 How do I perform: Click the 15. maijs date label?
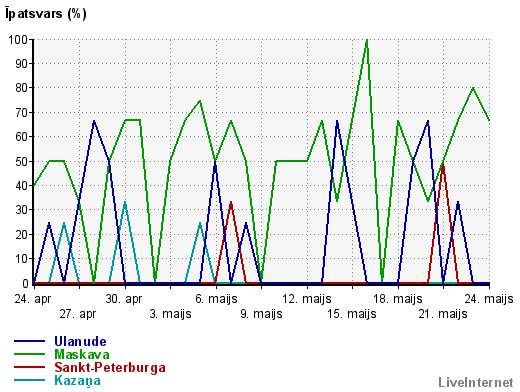(x=352, y=314)
